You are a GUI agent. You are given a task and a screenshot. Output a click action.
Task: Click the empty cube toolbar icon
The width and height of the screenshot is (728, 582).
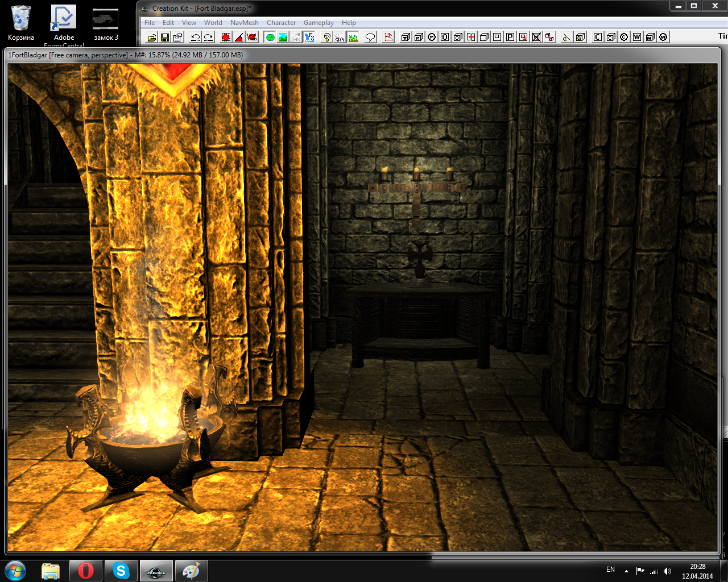484,37
